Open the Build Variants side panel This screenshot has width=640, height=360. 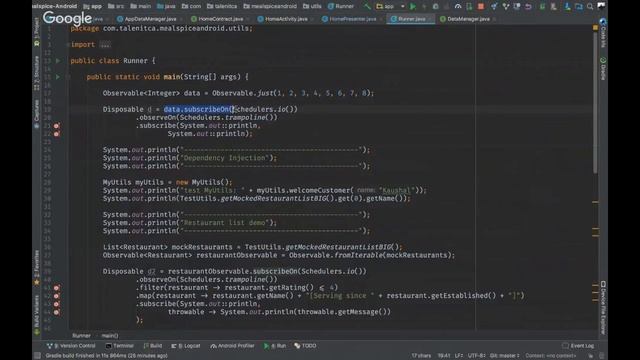click(37, 314)
